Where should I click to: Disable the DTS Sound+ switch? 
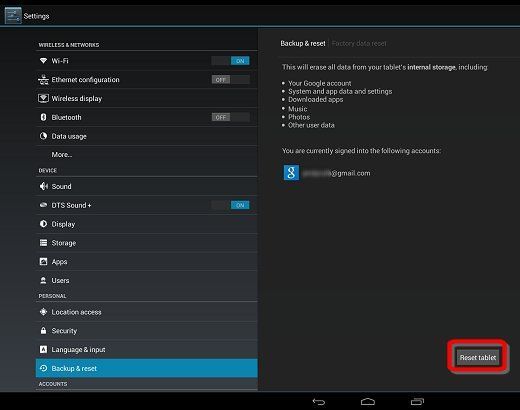230,205
